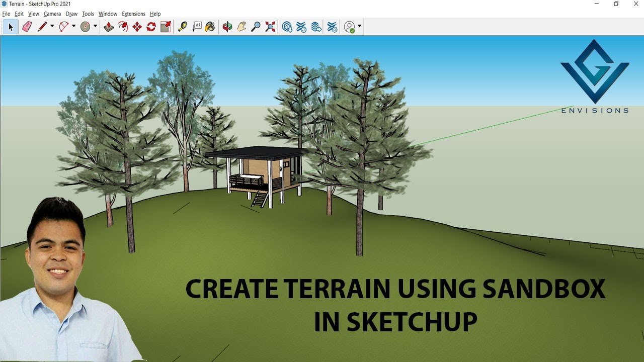644x362 pixels.
Task: Expand the Line tool dropdown arrow
Action: [x=52, y=27]
